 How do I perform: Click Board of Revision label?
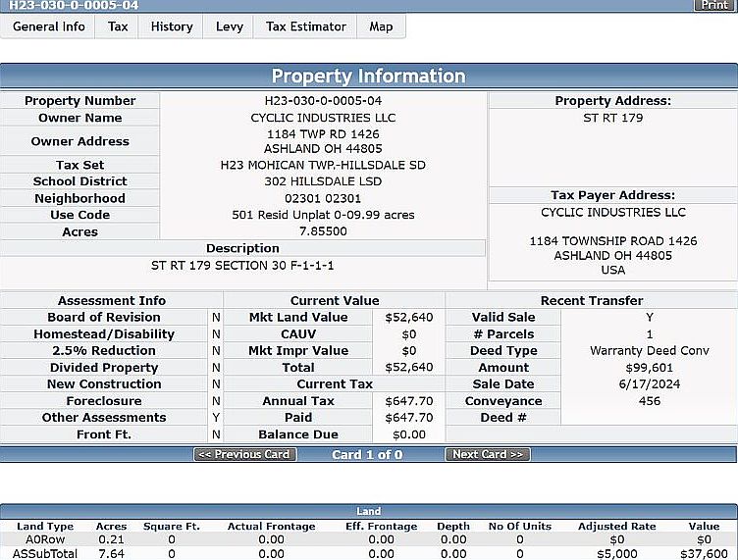pyautogui.click(x=104, y=318)
